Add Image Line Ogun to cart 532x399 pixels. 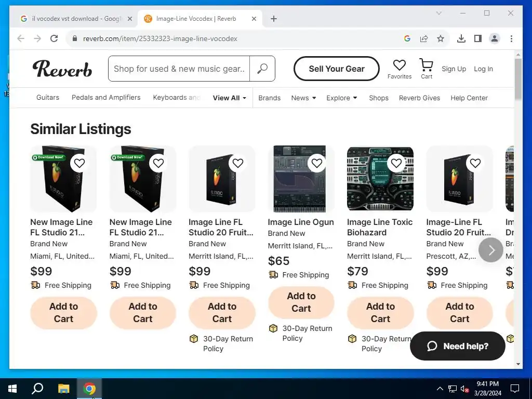pyautogui.click(x=301, y=302)
